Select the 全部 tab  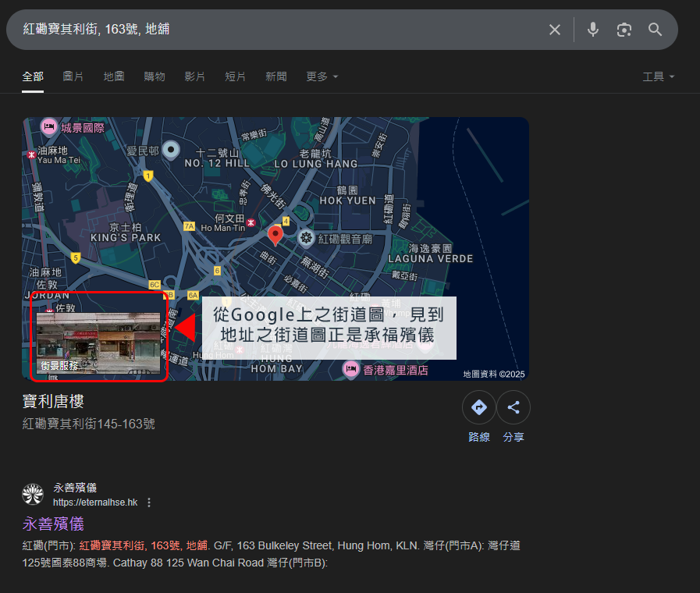[33, 76]
